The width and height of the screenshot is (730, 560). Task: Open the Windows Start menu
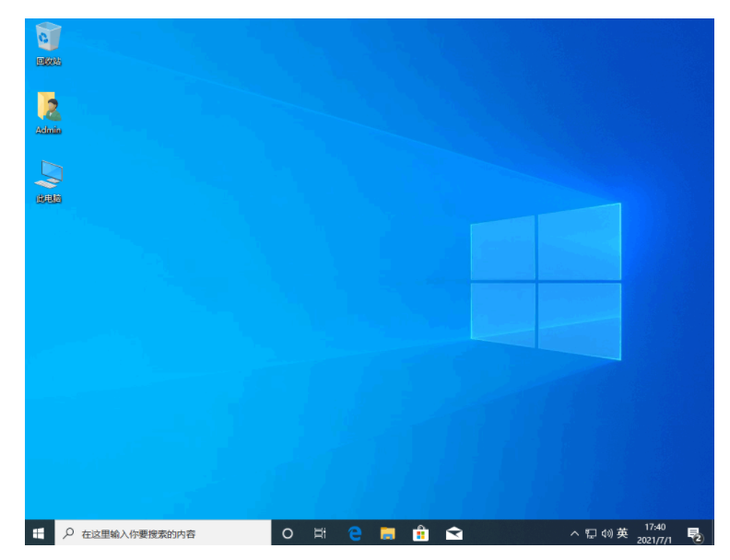(x=39, y=533)
